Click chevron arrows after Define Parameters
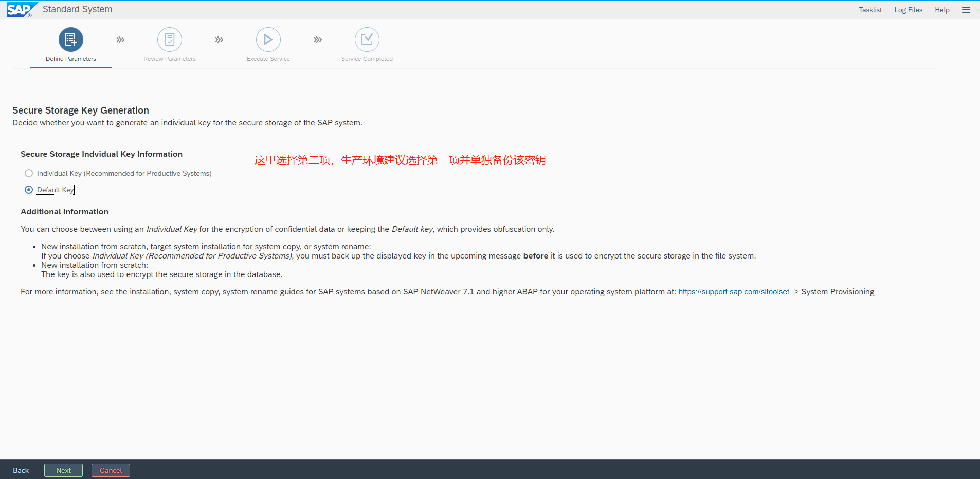 [x=120, y=40]
